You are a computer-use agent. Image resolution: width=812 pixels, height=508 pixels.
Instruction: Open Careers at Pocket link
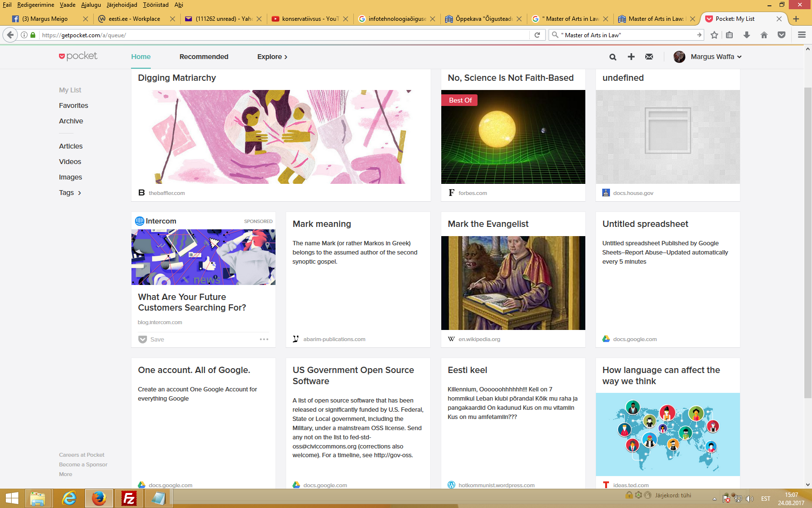tap(82, 455)
